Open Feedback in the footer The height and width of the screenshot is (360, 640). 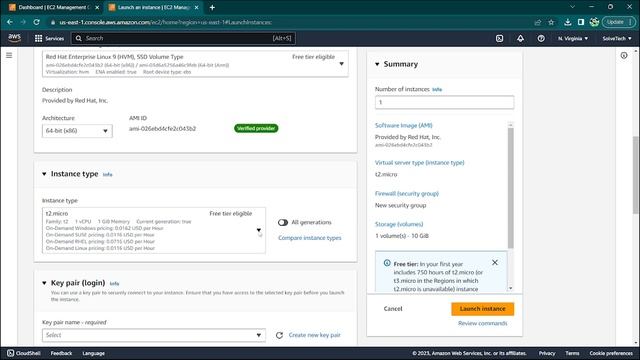point(61,353)
